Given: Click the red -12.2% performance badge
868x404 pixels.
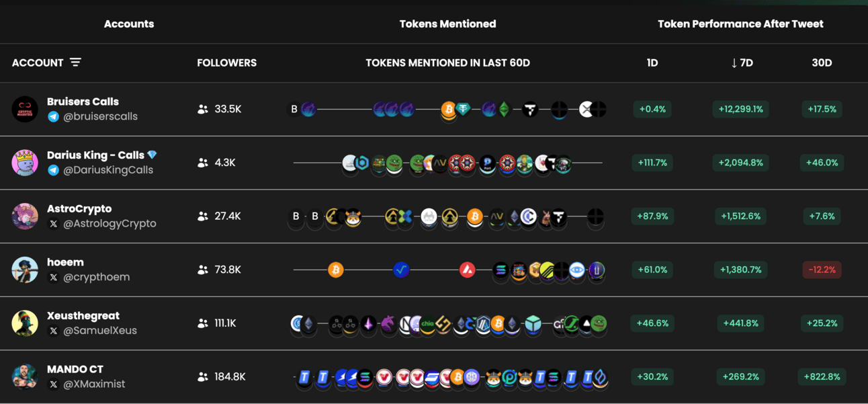Looking at the screenshot, I should [x=822, y=270].
